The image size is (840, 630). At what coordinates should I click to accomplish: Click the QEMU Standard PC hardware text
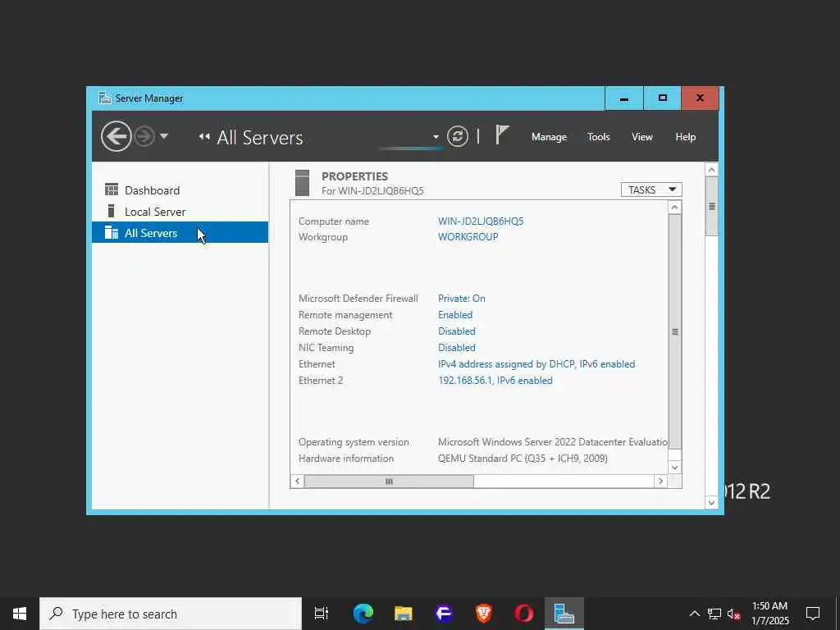[x=523, y=459]
